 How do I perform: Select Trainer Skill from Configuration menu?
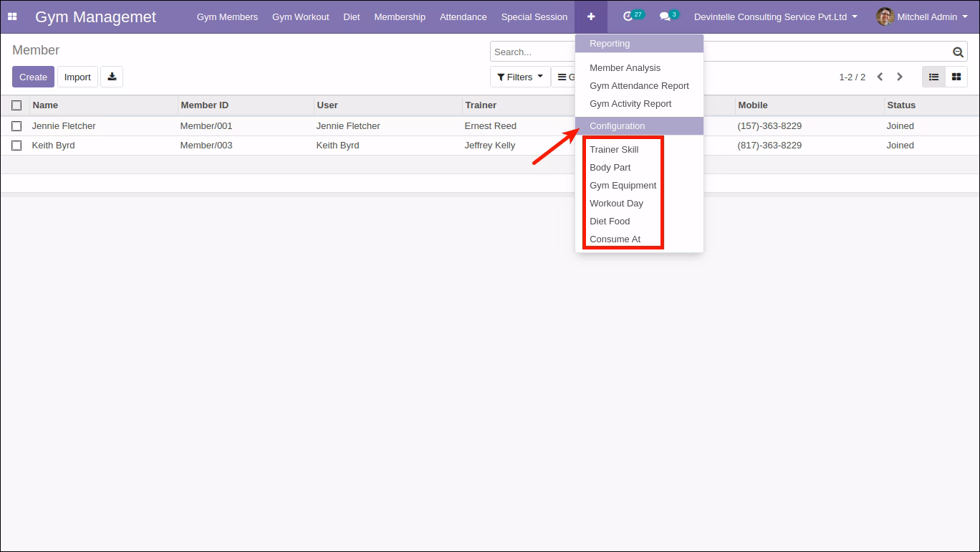[x=614, y=149]
